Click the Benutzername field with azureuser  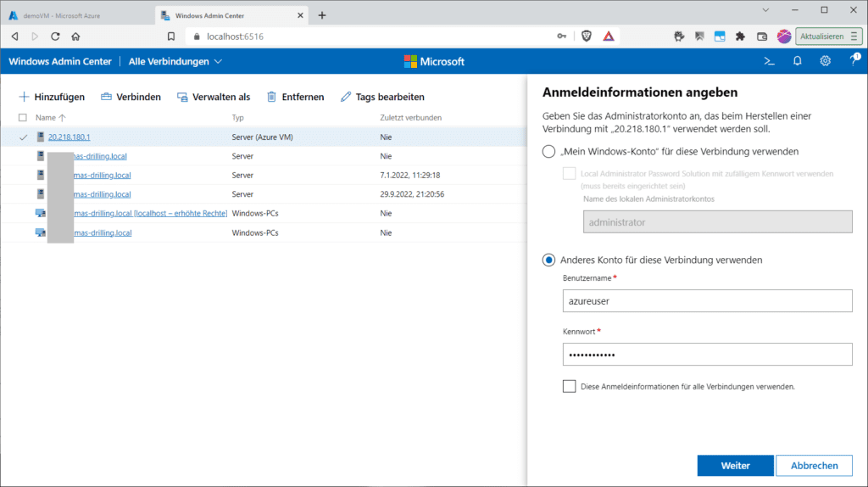click(x=708, y=301)
